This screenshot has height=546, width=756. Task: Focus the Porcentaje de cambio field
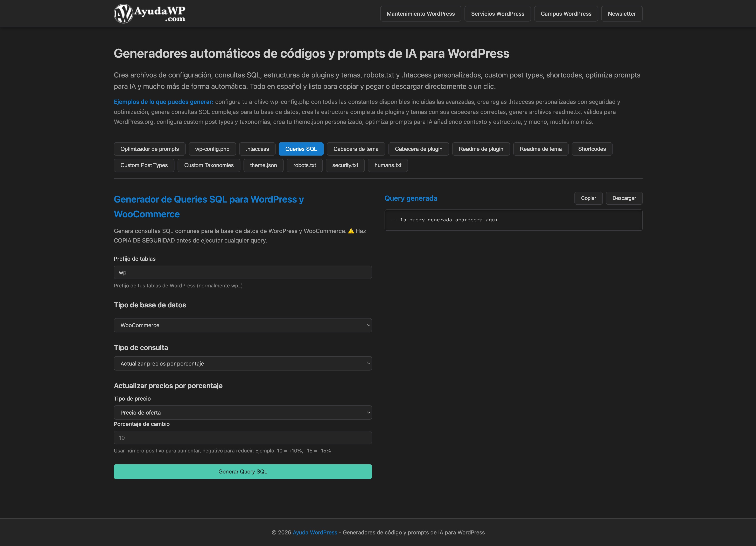pyautogui.click(x=242, y=438)
